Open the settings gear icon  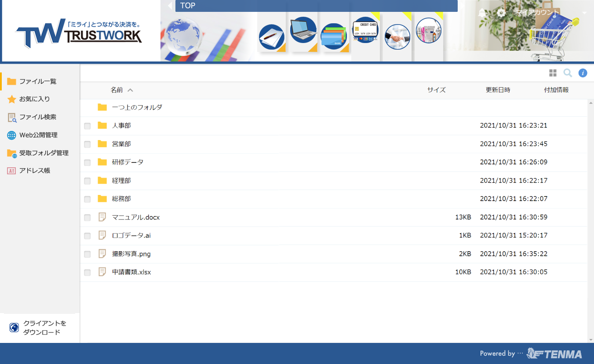coord(501,13)
